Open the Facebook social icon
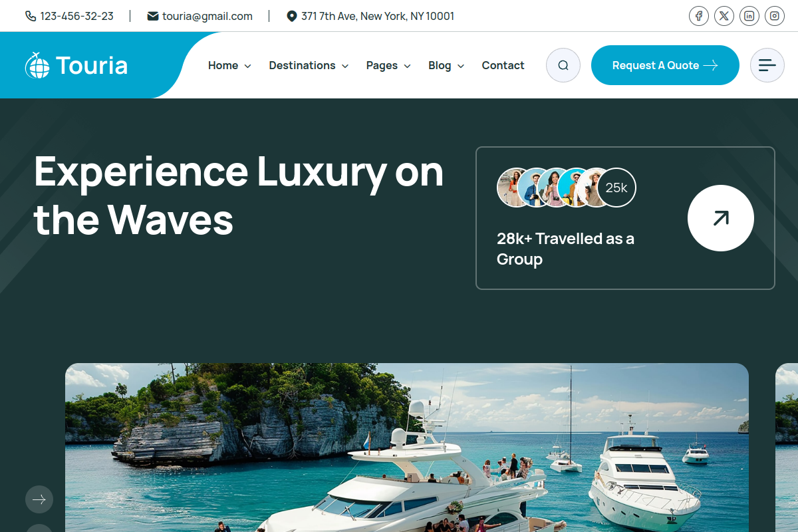This screenshot has width=798, height=532. pyautogui.click(x=699, y=16)
